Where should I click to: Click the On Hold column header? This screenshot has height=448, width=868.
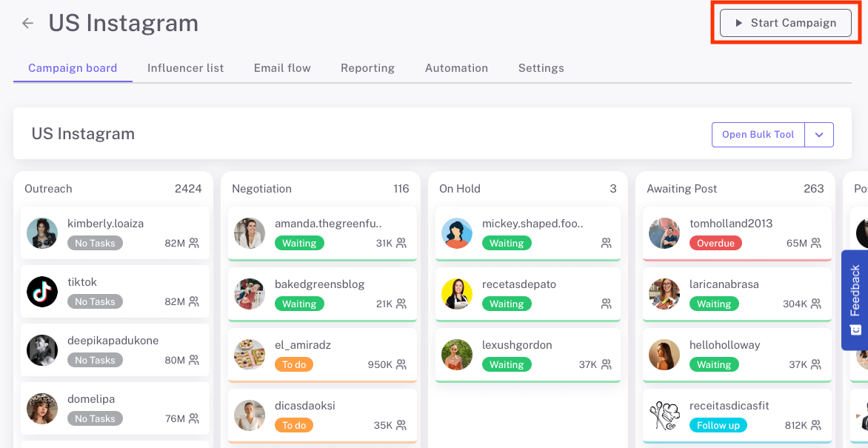460,188
